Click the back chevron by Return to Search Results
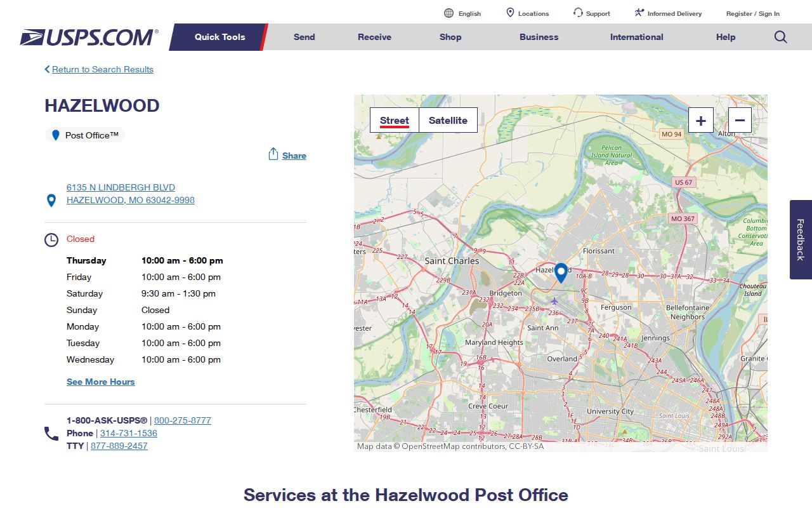This screenshot has height=508, width=812. [47, 69]
